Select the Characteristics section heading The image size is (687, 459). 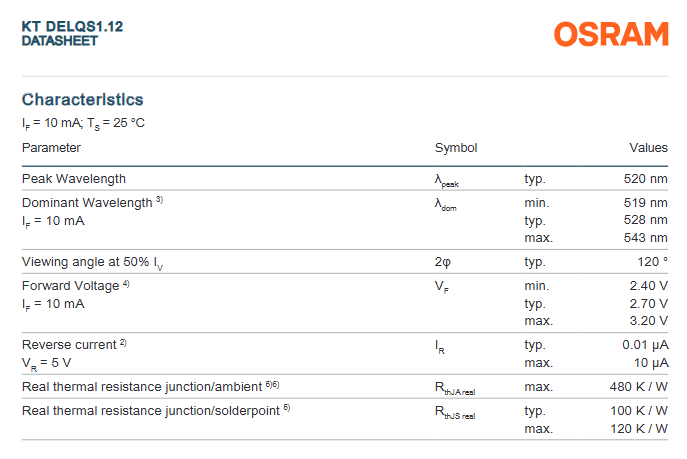pyautogui.click(x=82, y=99)
